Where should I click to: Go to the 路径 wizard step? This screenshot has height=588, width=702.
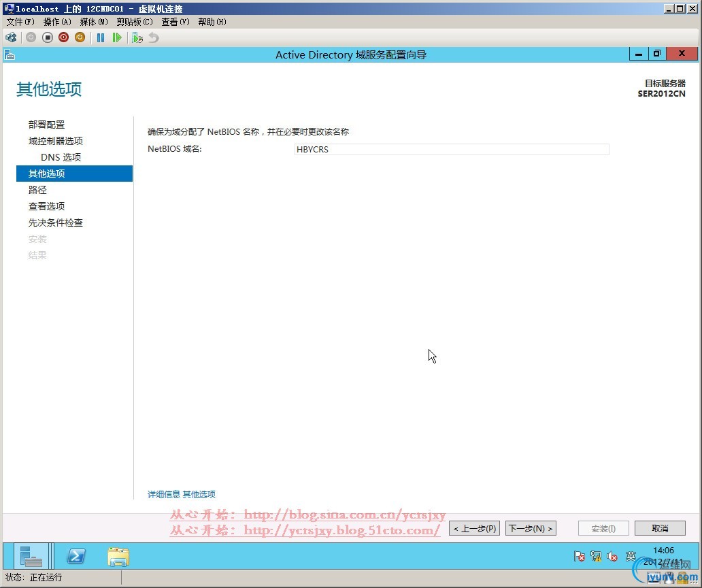37,190
